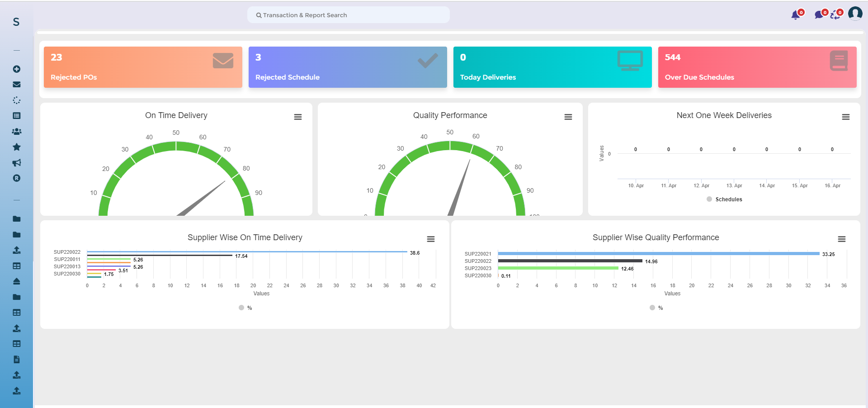Screen dimensions: 868x408
Task: Click the dotted spinner circle sidebar icon
Action: click(17, 100)
